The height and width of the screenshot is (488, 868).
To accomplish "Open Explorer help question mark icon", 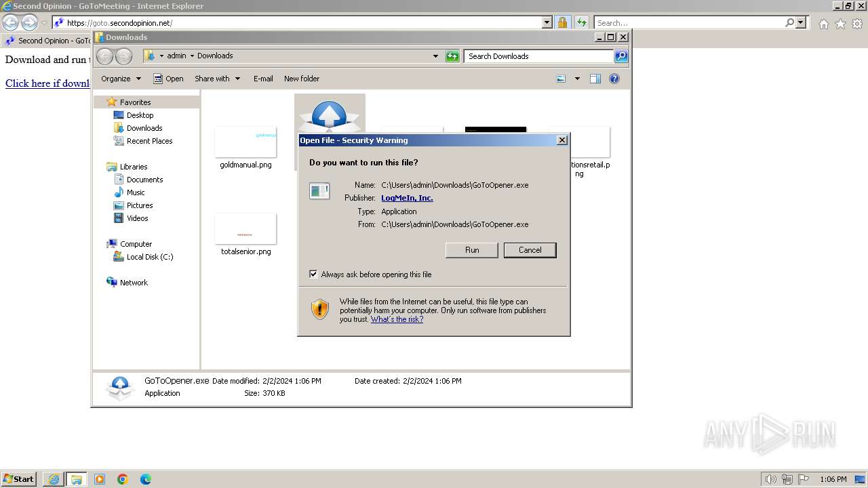I will tap(614, 79).
